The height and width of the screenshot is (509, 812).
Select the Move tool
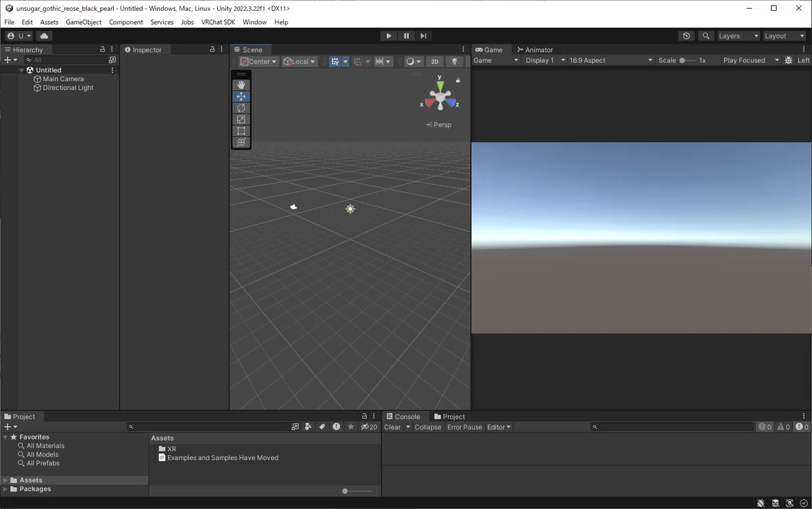[242, 96]
